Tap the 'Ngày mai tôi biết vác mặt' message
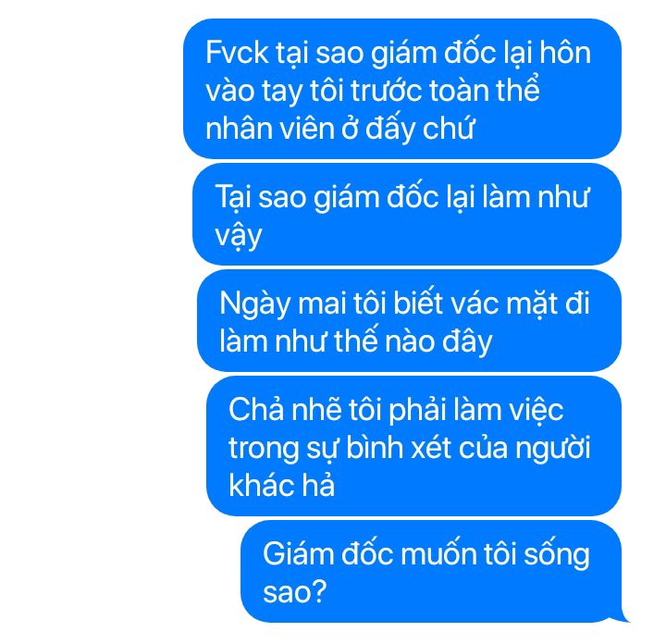The width and height of the screenshot is (666, 644). click(x=409, y=320)
